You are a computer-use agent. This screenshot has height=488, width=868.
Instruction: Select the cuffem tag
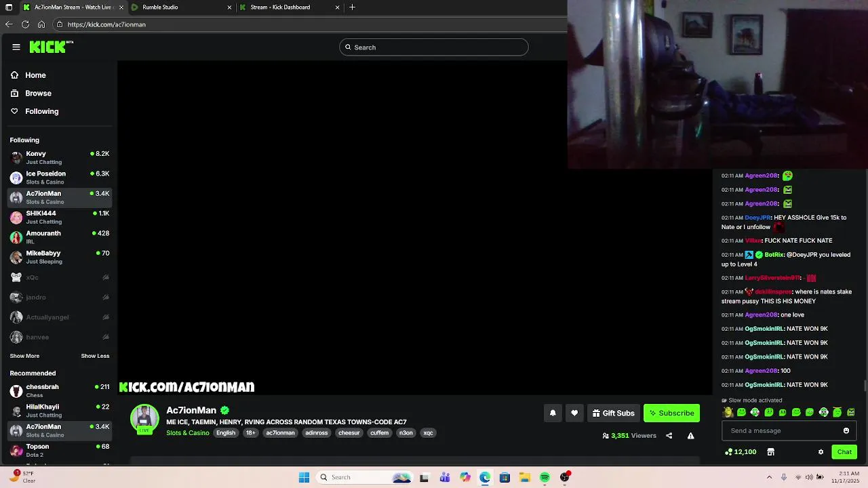[380, 433]
